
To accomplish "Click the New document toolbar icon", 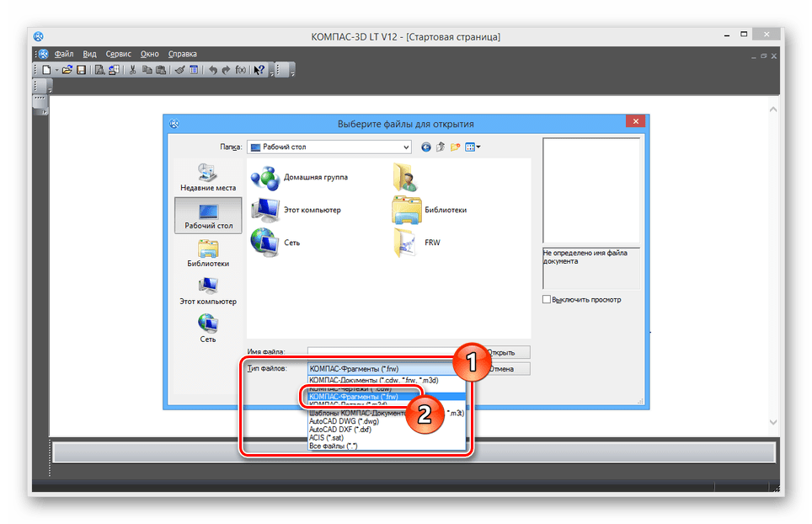I will tap(46, 70).
